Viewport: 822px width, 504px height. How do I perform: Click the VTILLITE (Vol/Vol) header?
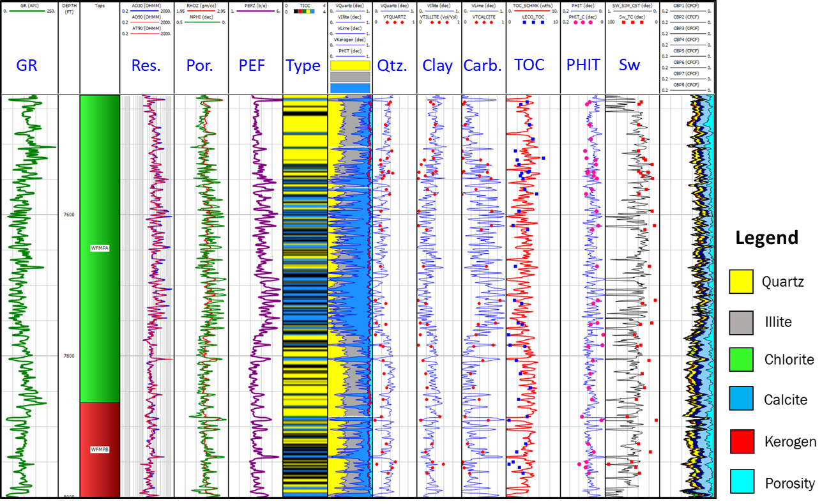(x=439, y=17)
